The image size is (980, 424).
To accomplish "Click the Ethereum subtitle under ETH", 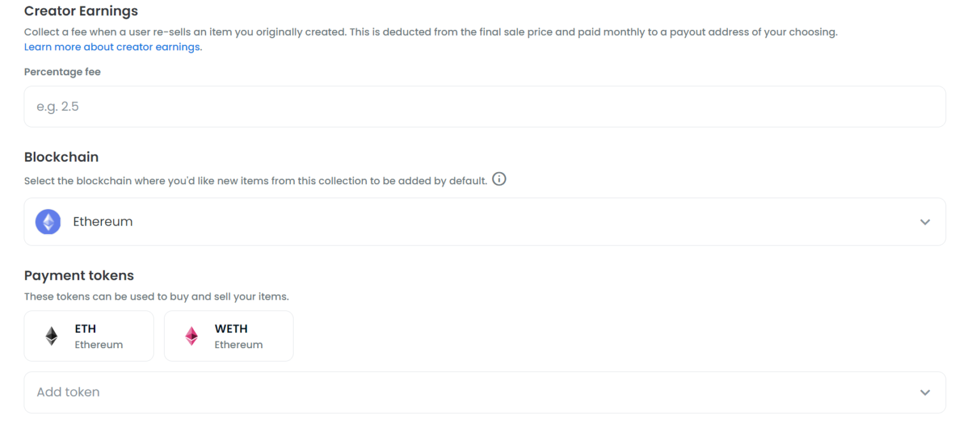I will 98,345.
